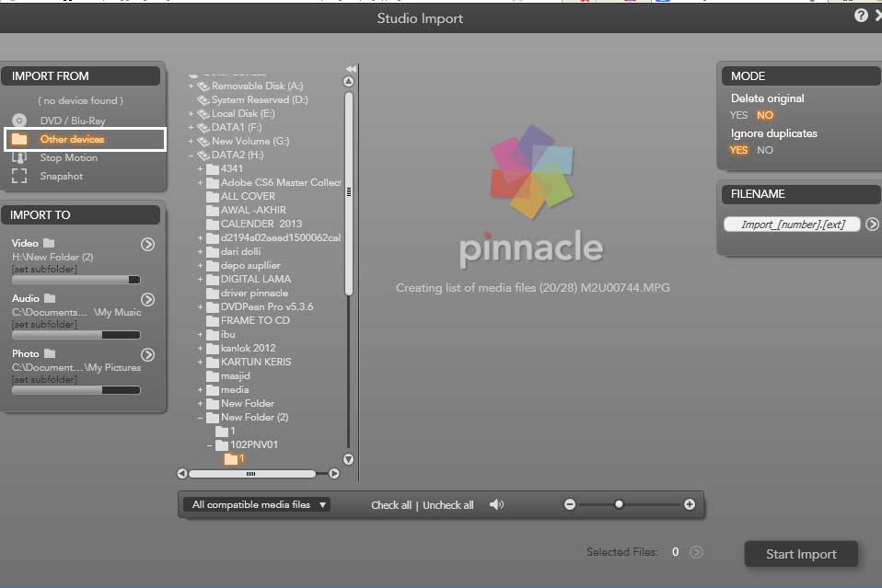
Task: Click the Video disk space bar
Action: (x=75, y=280)
